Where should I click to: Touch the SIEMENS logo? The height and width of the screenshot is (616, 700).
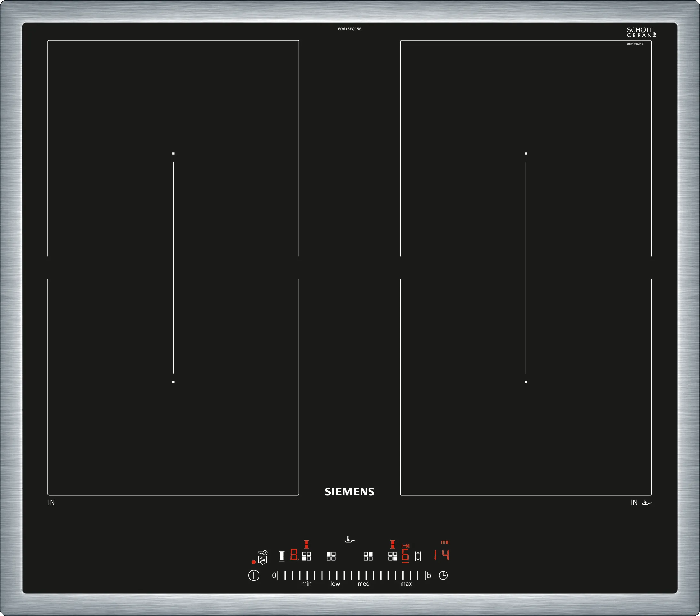click(349, 492)
